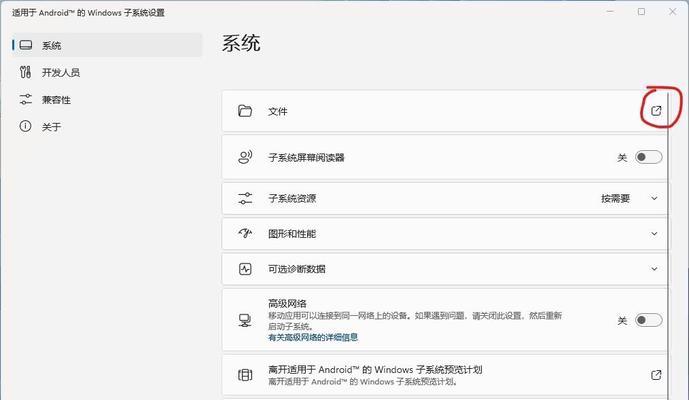Minimize the settings window
This screenshot has height=400, width=689.
(x=610, y=12)
